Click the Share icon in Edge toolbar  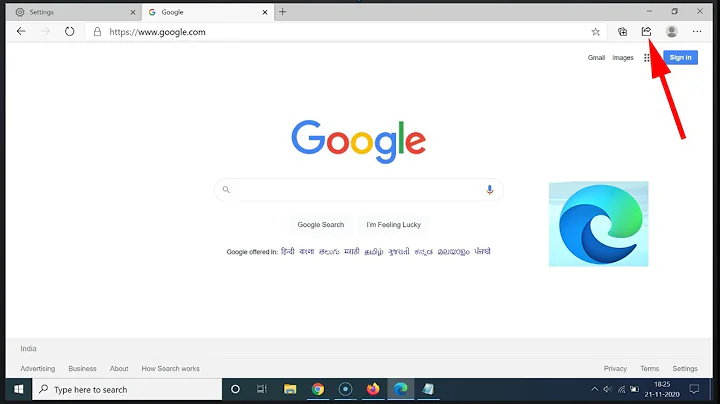coord(647,31)
